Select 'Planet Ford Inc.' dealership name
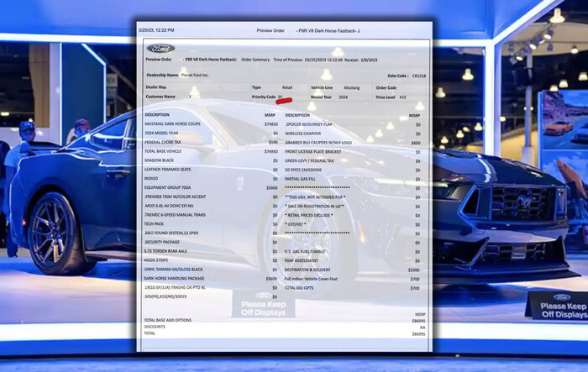The width and height of the screenshot is (588, 372). [x=195, y=75]
